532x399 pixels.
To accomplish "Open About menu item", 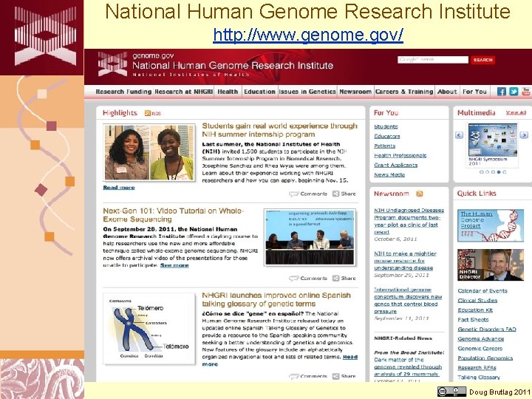I will 447,92.
